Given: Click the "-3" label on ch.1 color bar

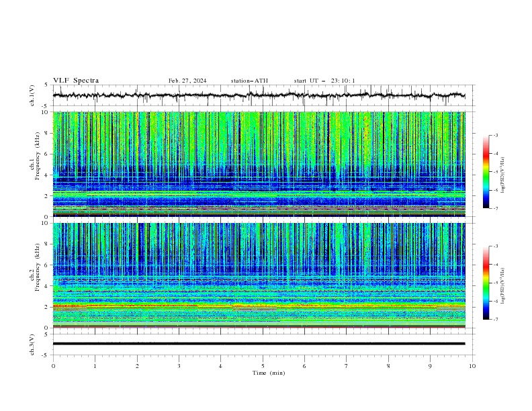Looking at the screenshot, I should [x=496, y=135].
